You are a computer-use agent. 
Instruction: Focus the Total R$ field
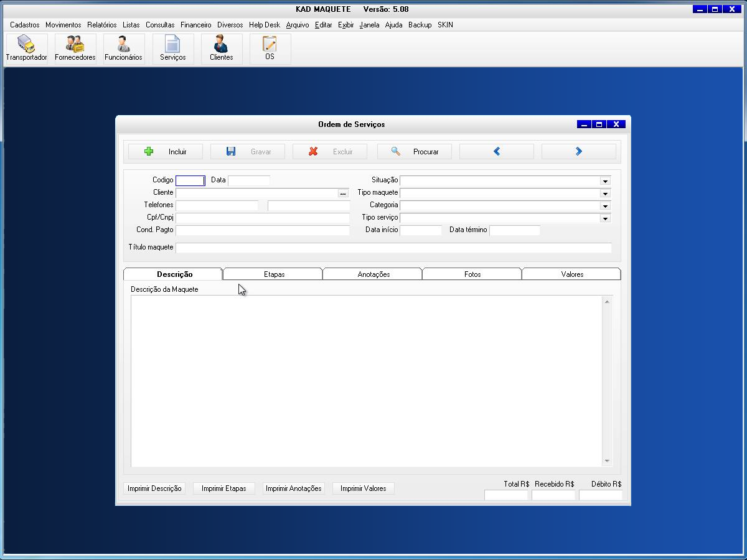pos(506,495)
